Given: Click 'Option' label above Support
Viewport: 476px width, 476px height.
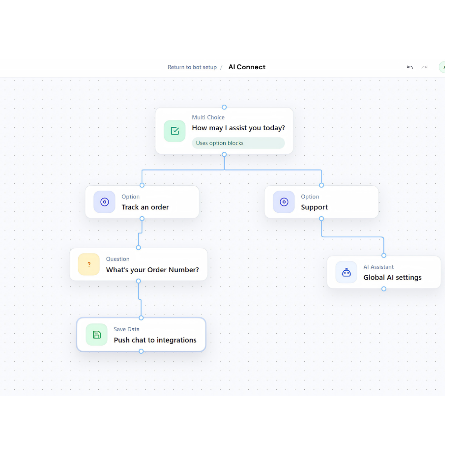Looking at the screenshot, I should 310,197.
